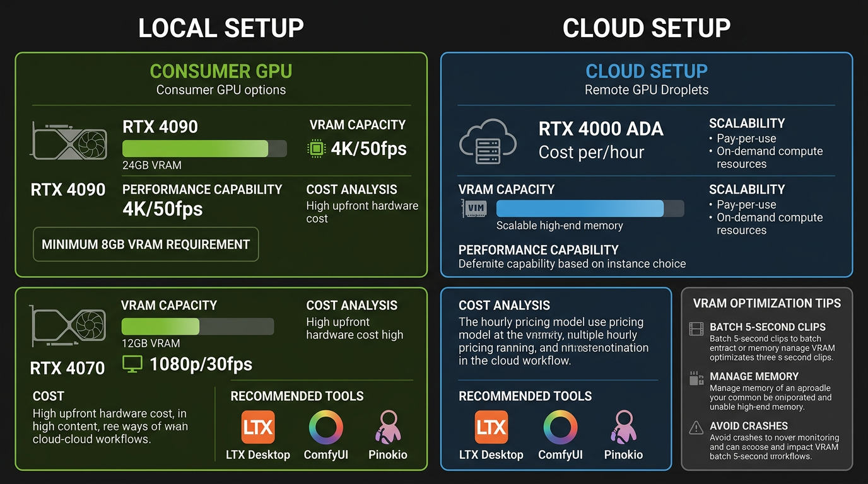Click the Scalable high-end memory caption
Viewport: 868px width, 484px height.
[x=560, y=226]
